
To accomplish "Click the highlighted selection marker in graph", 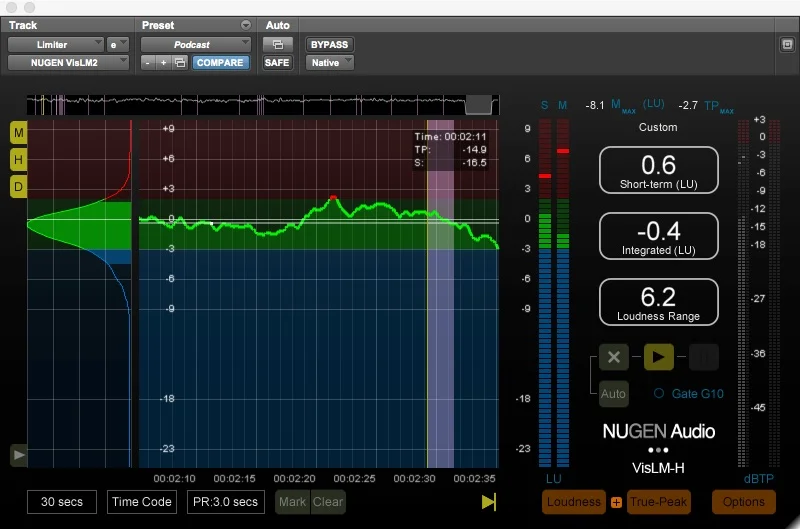I will 440,294.
